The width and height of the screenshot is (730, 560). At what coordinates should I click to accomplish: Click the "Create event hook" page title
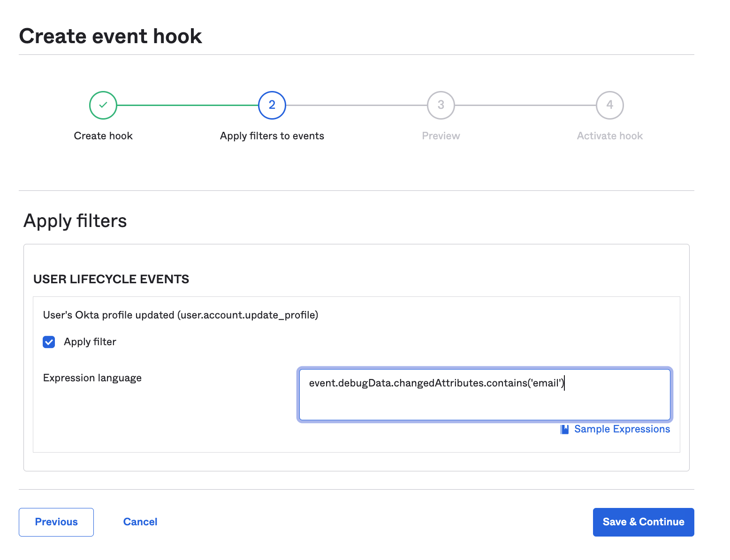[x=111, y=36]
